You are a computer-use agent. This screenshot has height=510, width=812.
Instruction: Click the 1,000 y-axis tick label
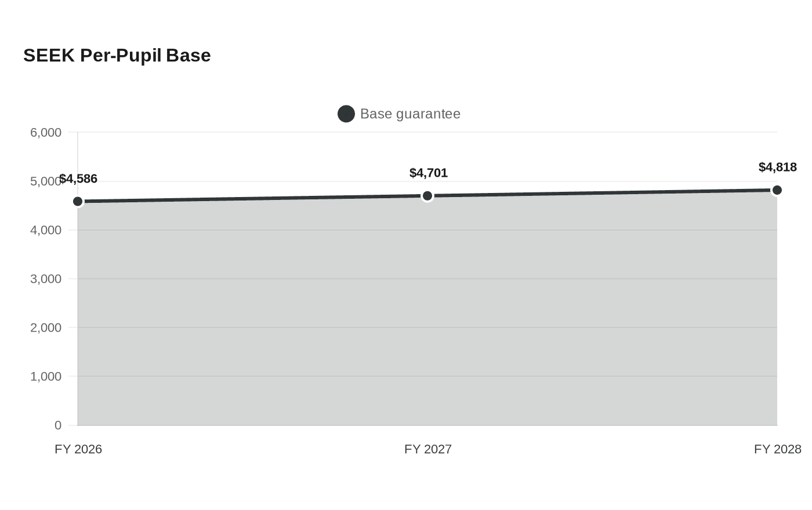[x=46, y=377]
